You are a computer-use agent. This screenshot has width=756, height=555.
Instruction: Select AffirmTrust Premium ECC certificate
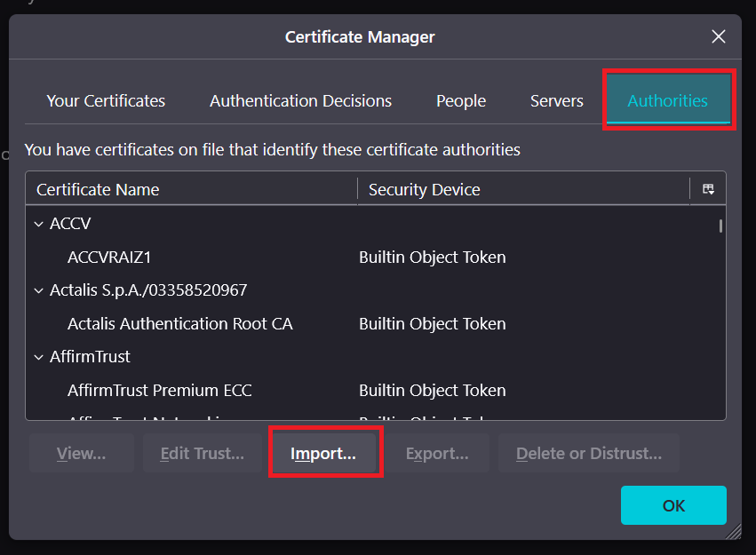point(159,391)
